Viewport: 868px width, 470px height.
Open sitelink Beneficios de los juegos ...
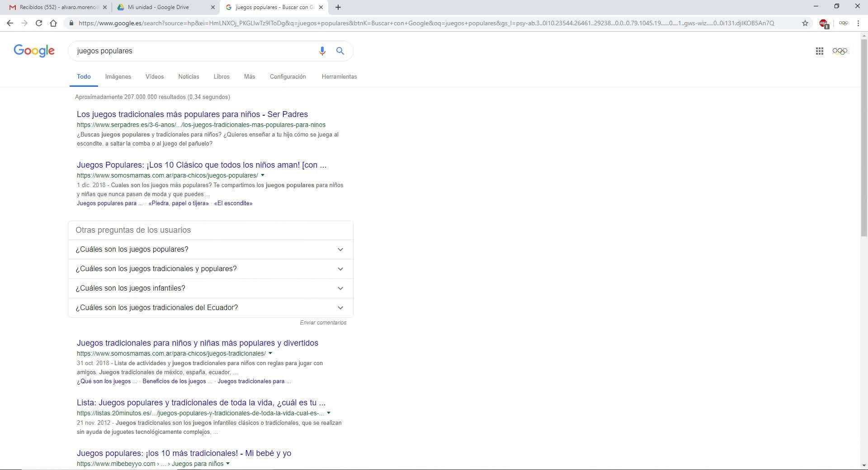[177, 381]
